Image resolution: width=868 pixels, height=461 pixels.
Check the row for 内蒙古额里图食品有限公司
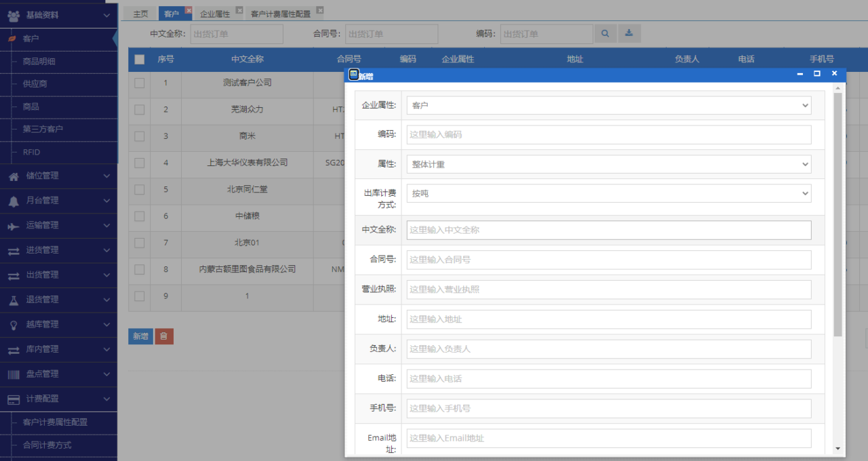pyautogui.click(x=140, y=269)
